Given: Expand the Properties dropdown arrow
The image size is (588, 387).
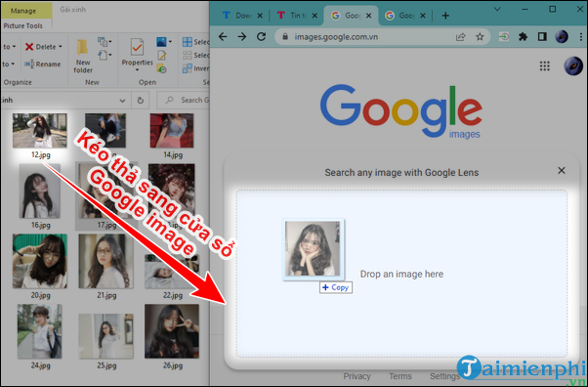Looking at the screenshot, I should pos(137,69).
